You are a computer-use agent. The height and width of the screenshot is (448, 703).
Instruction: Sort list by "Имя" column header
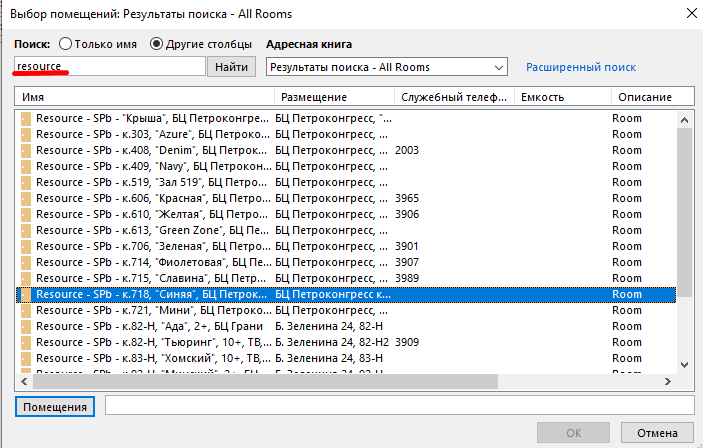point(145,97)
